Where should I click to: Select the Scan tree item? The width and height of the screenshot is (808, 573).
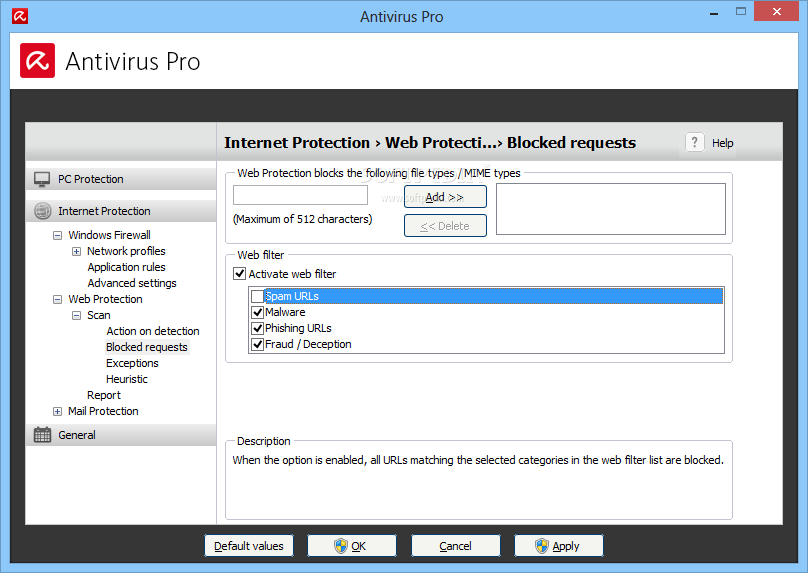[98, 315]
